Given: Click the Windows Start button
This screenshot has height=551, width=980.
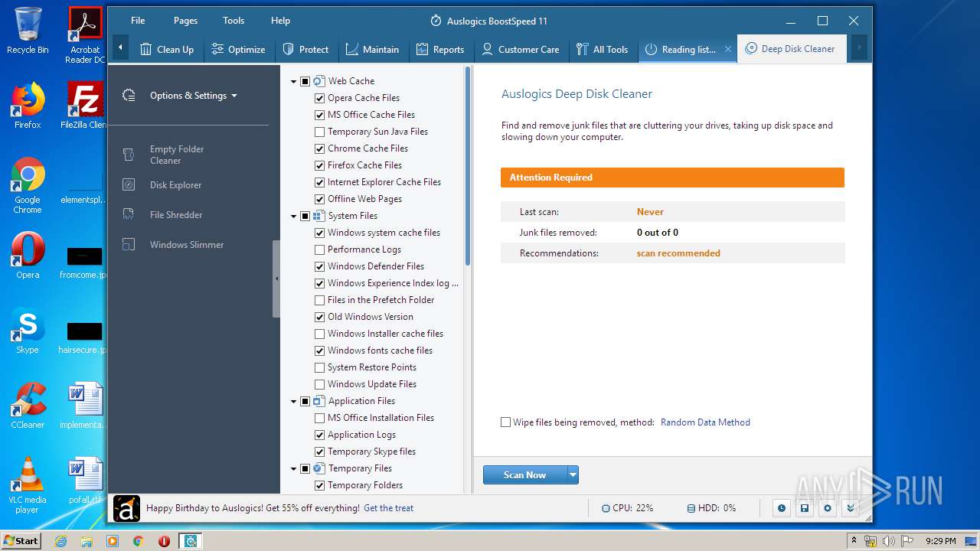Looking at the screenshot, I should pos(21,541).
